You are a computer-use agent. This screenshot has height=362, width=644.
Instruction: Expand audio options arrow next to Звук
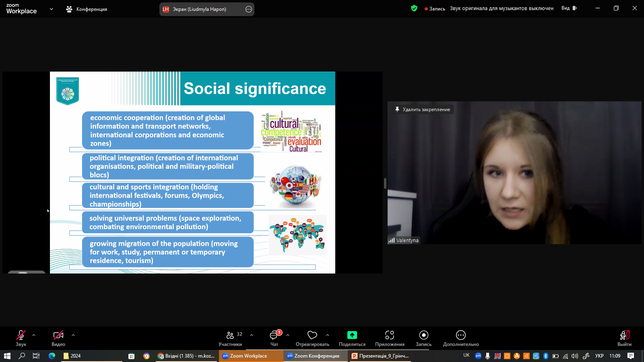[34, 335]
